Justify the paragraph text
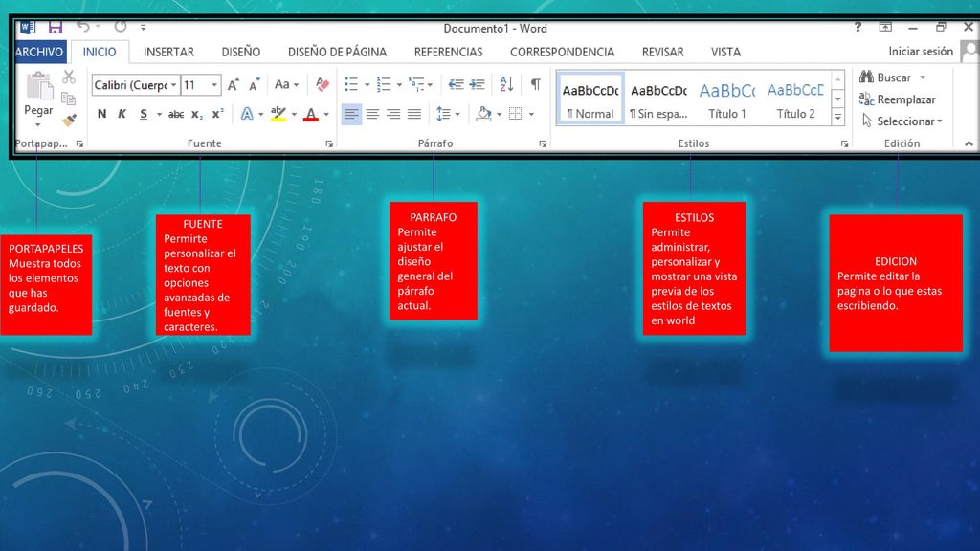Image resolution: width=980 pixels, height=551 pixels. point(414,115)
